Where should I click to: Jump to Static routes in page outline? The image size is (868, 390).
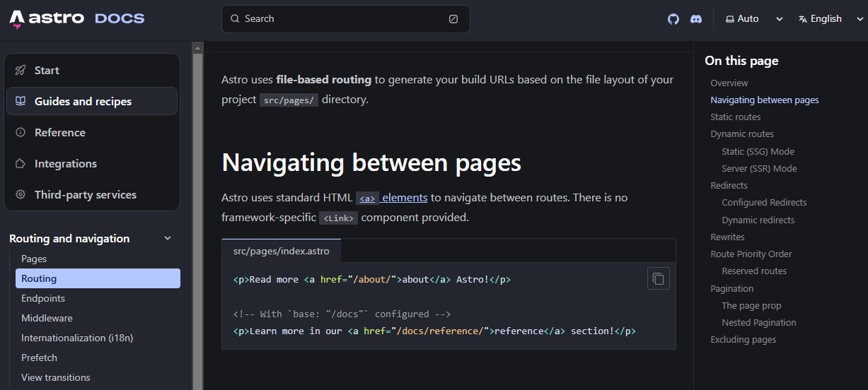(735, 117)
